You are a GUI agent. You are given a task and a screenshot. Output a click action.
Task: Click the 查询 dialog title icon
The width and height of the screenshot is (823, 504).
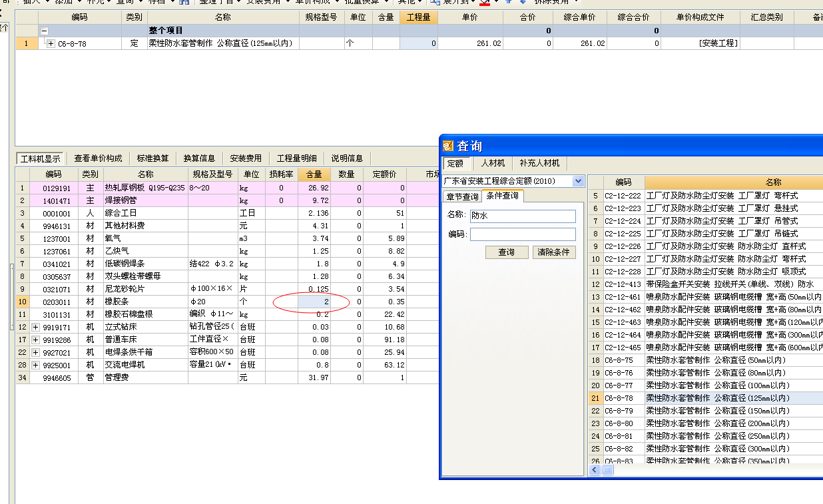[x=448, y=146]
